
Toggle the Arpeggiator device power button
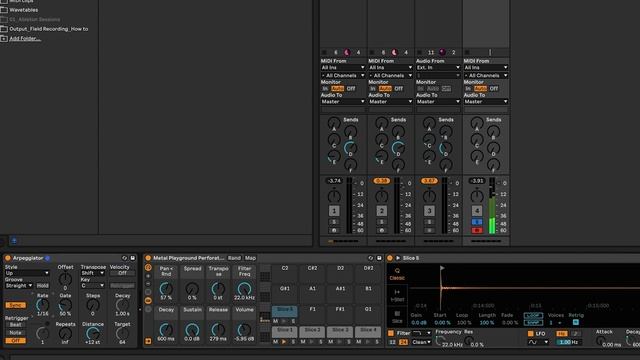point(8,258)
